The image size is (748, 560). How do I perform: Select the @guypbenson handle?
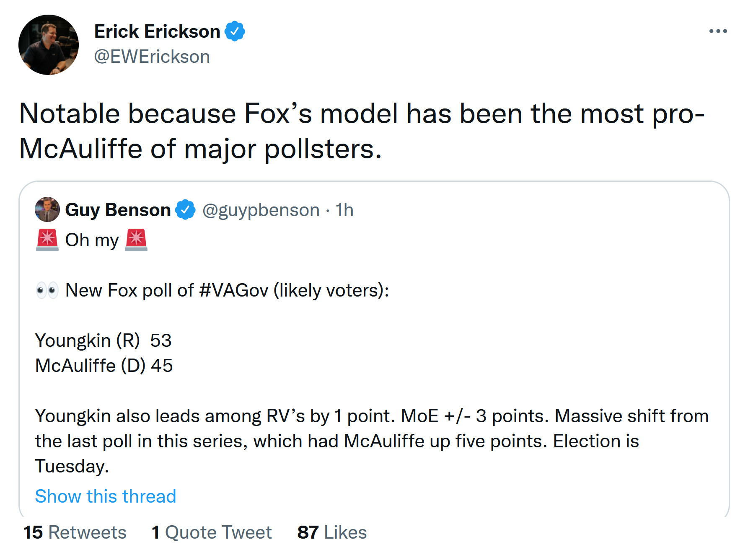pos(261,210)
